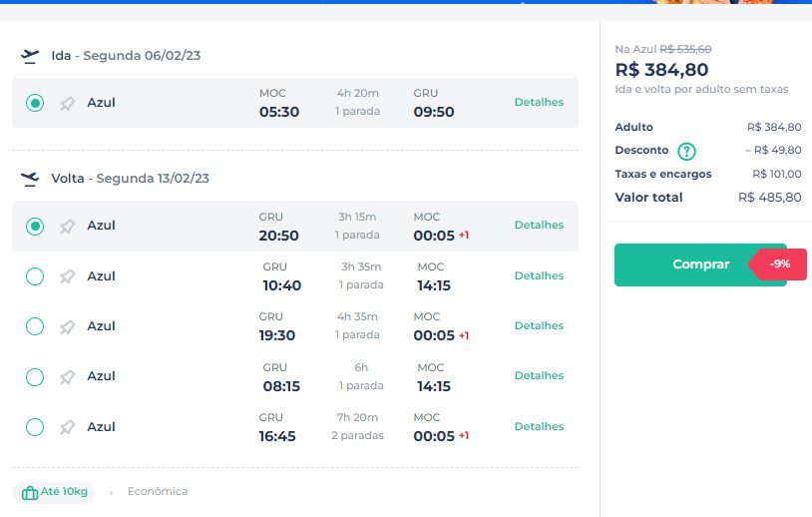
Task: Pin the outbound 05:30 Azul flight
Action: 67,104
